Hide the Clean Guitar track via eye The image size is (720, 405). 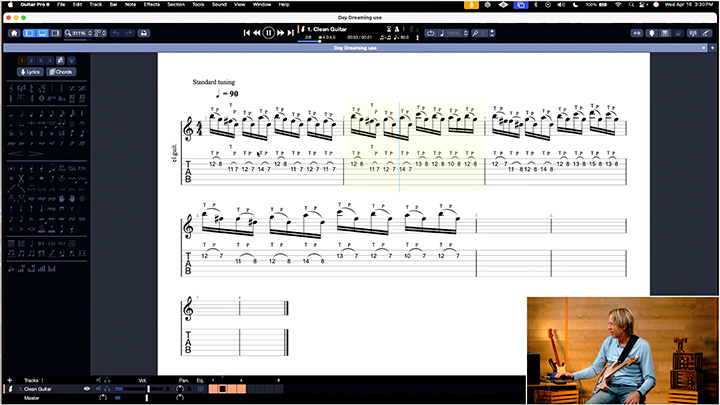(x=87, y=389)
